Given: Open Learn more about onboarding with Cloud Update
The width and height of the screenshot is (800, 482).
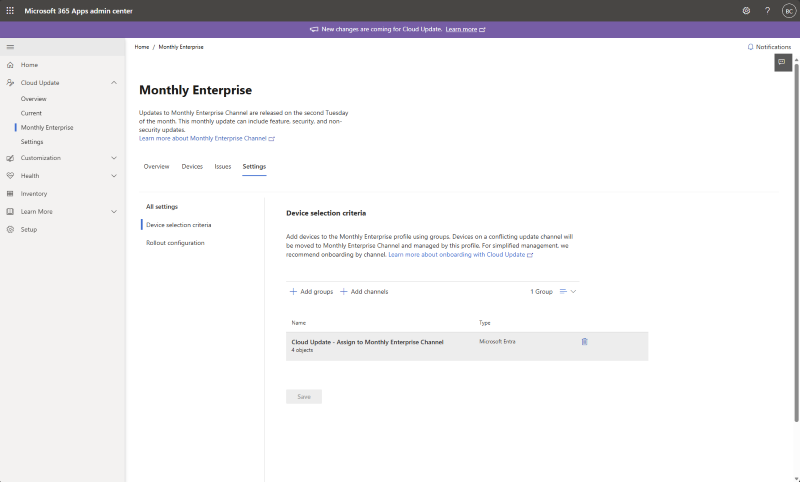Looking at the screenshot, I should (x=457, y=255).
